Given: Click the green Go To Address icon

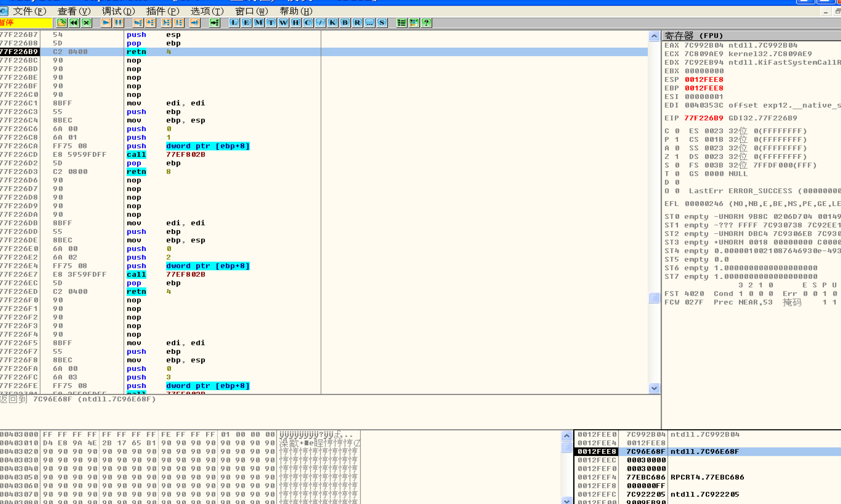Looking at the screenshot, I should click(x=215, y=23).
